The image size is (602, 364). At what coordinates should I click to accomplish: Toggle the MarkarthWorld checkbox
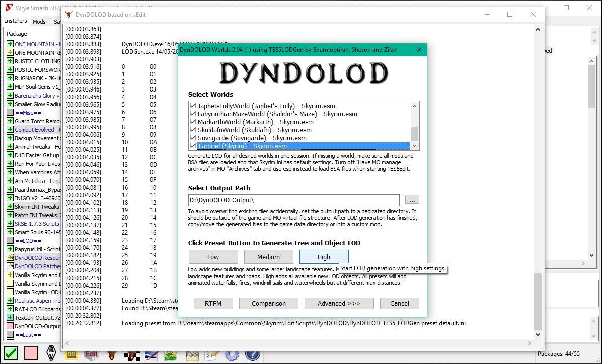click(x=193, y=122)
